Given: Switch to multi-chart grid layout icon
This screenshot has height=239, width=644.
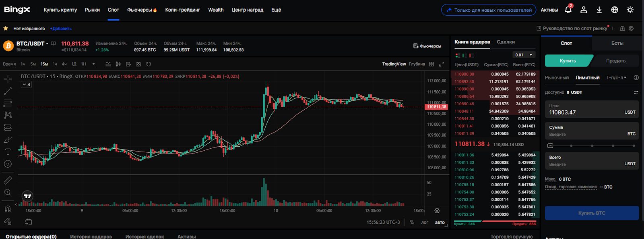Looking at the screenshot, I should pos(431,64).
